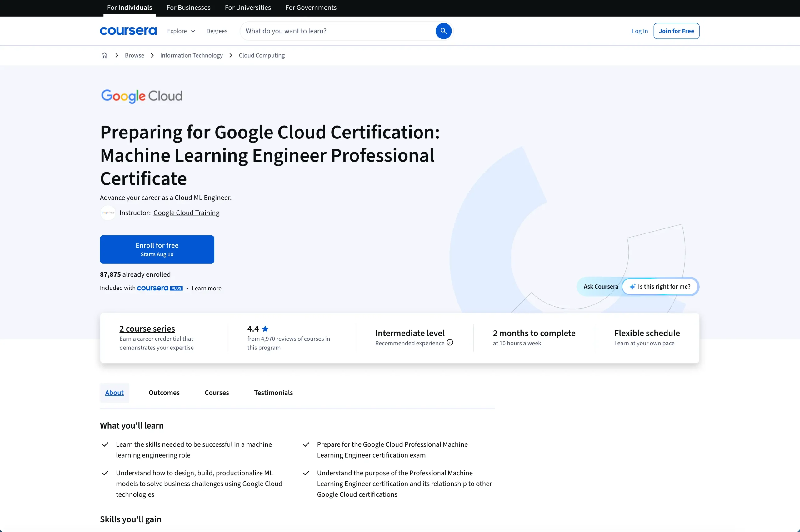Open the Degrees link
The height and width of the screenshot is (532, 800).
pyautogui.click(x=217, y=31)
